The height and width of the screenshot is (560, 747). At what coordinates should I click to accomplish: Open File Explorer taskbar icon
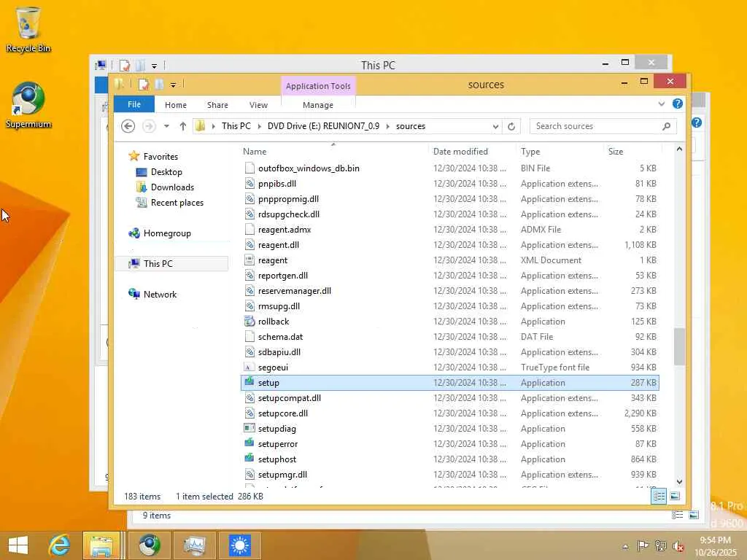pos(101,545)
